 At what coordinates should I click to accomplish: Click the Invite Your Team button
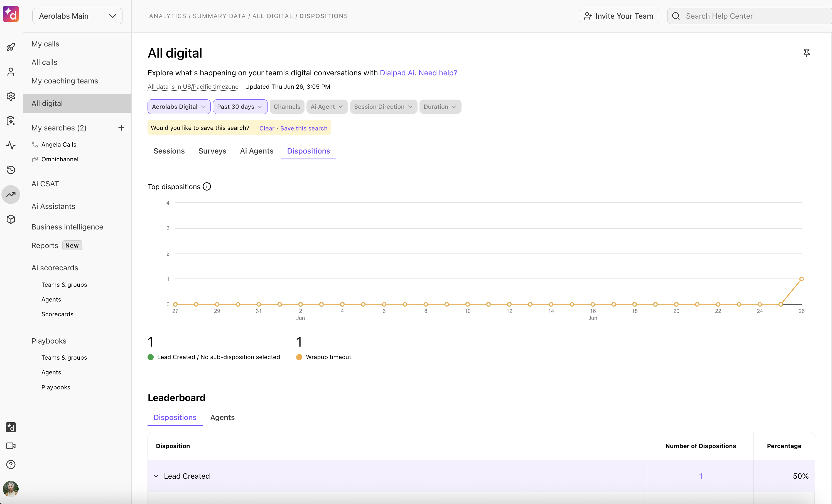(619, 16)
